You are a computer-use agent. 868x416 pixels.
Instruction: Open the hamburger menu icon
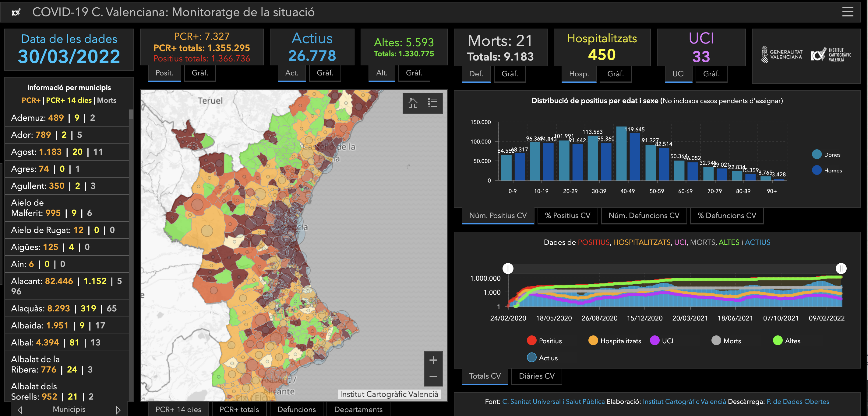848,12
